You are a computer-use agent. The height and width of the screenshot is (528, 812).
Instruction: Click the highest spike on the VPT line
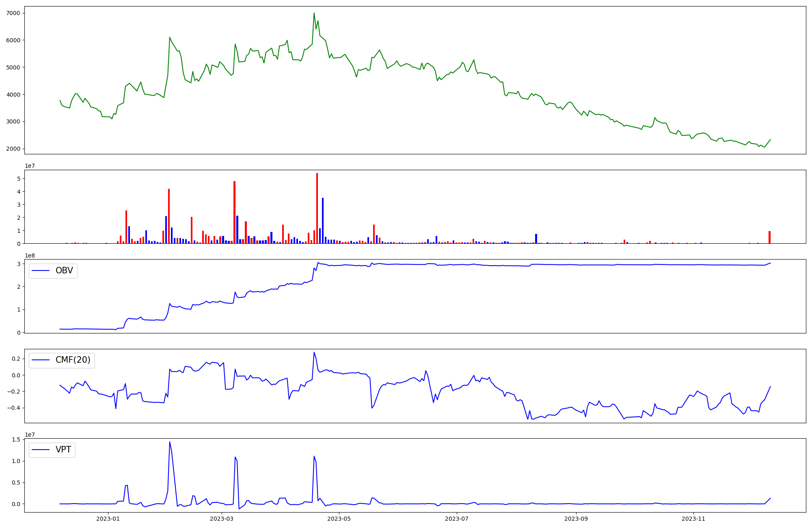(170, 442)
